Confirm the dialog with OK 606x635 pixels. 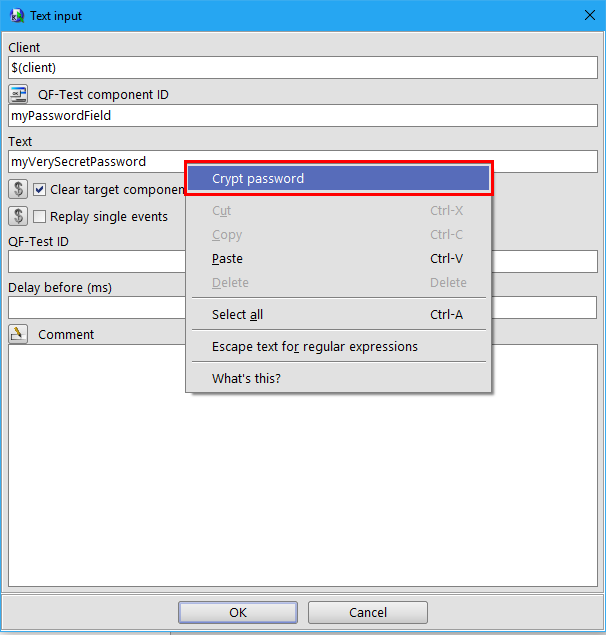(238, 612)
